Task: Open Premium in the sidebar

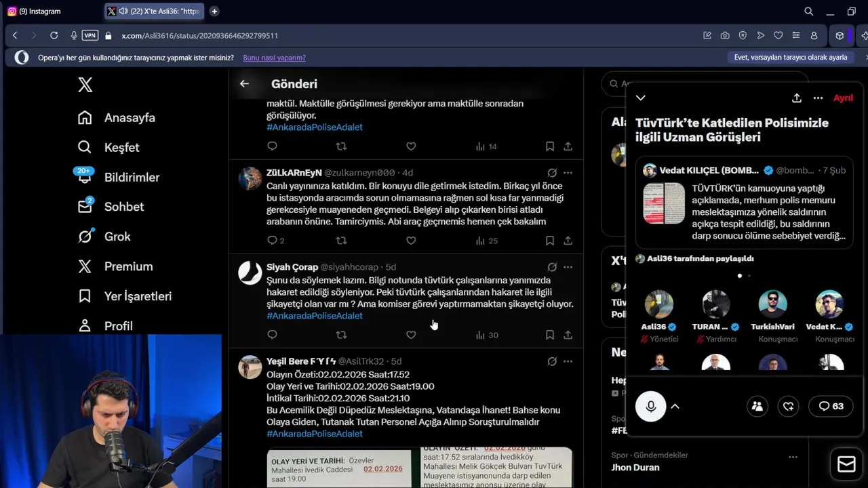Action: pos(115,266)
